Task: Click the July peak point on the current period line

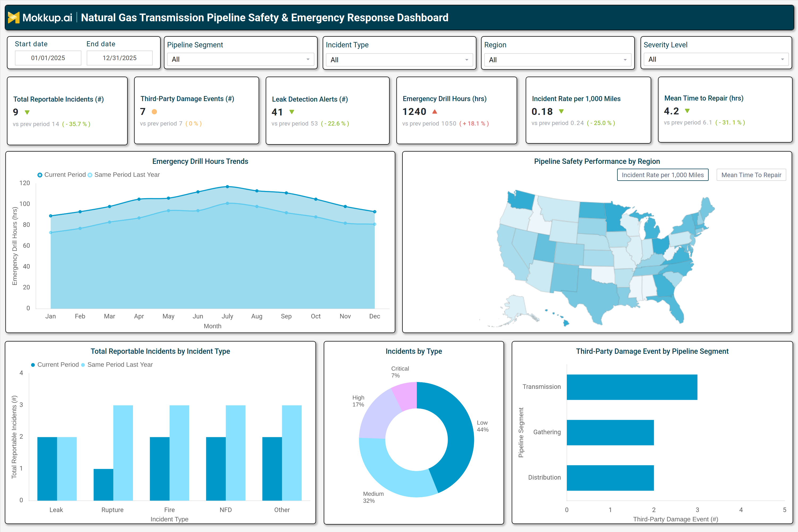Action: [x=227, y=187]
